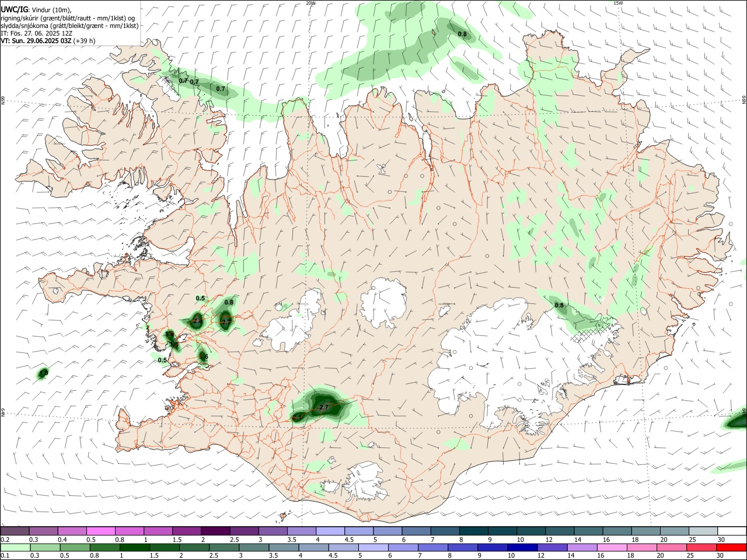Click the rightmost 0.7 value off the northwest coast

(221, 89)
